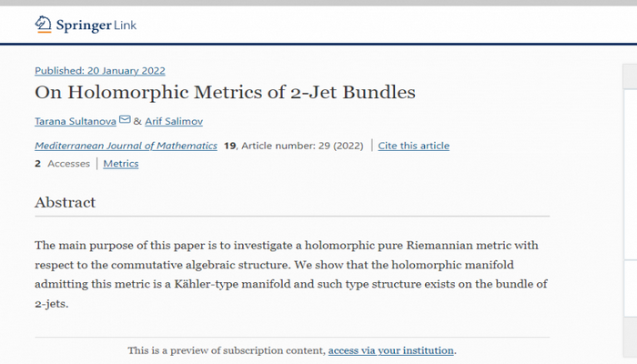Click access via your institution link
Image resolution: width=637 pixels, height=364 pixels.
click(391, 350)
